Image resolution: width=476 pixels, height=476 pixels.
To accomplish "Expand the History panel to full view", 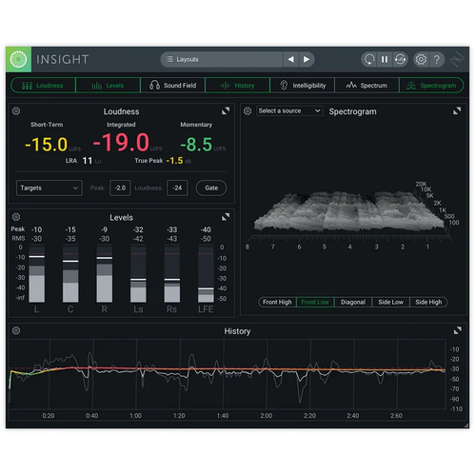I will click(x=457, y=330).
